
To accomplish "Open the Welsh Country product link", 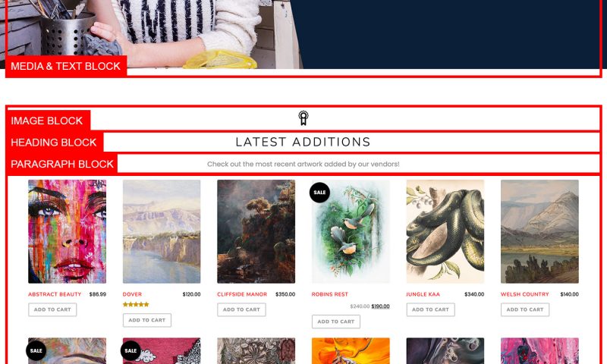I will (x=524, y=294).
